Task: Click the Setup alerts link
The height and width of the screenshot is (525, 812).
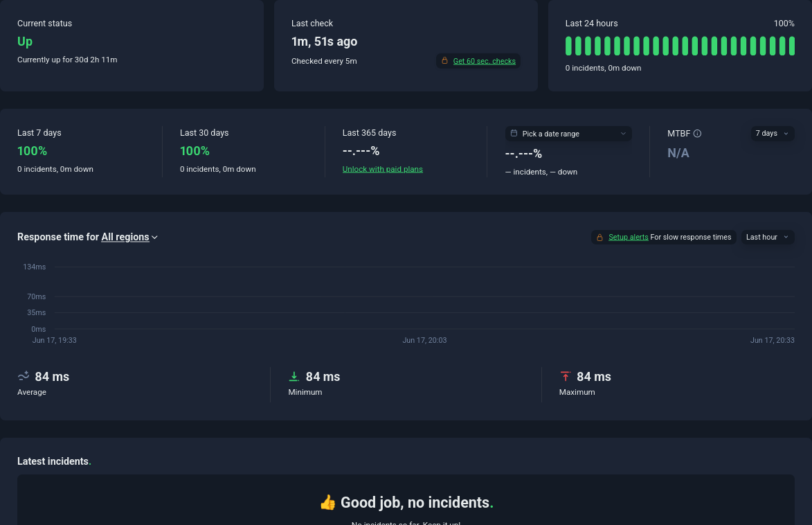Action: 628,237
